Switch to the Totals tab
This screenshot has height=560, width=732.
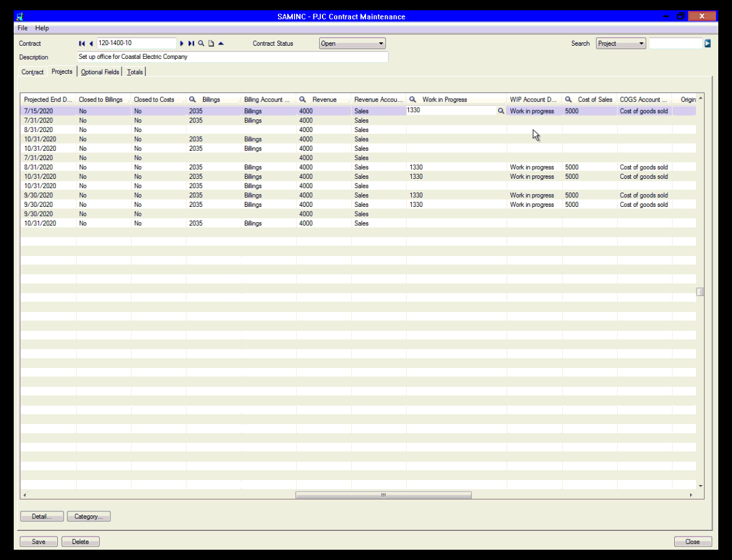tap(135, 71)
